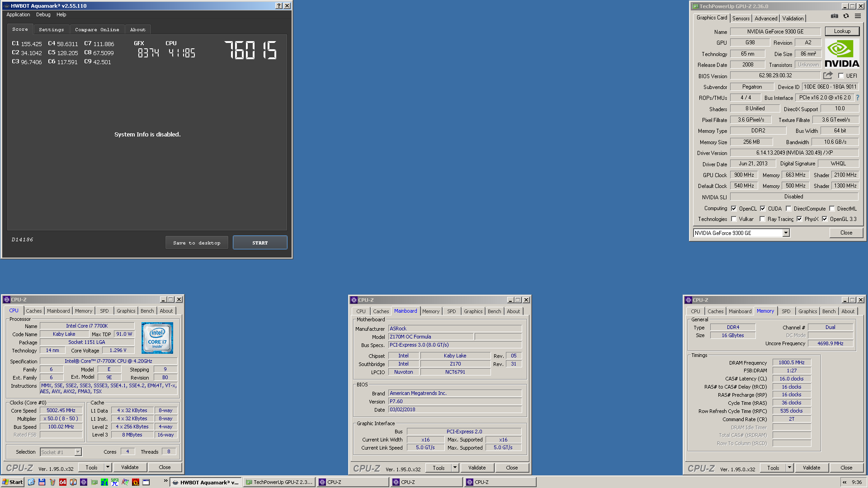Click Save to desktop button
Viewport: 868px width, 488px height.
pyautogui.click(x=197, y=243)
